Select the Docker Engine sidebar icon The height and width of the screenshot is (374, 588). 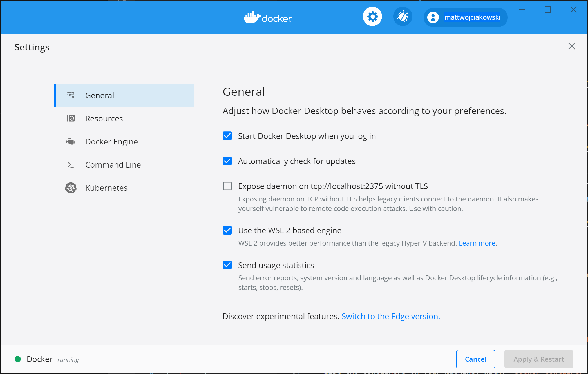click(x=70, y=142)
